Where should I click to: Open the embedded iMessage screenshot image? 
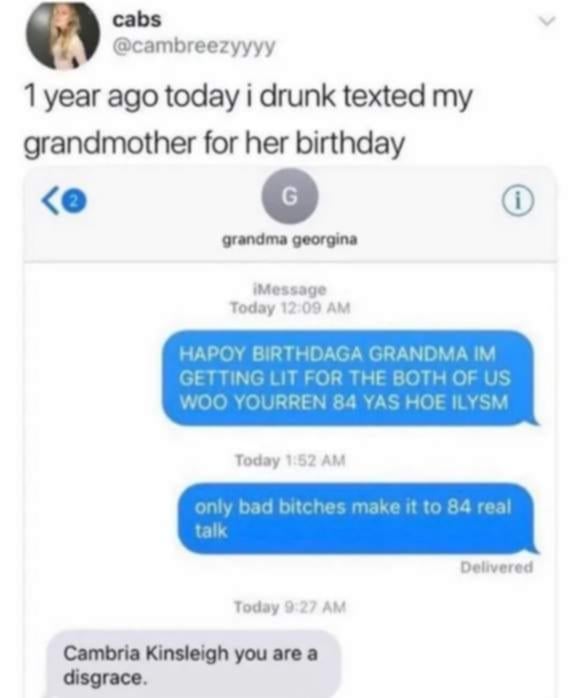[x=290, y=432]
